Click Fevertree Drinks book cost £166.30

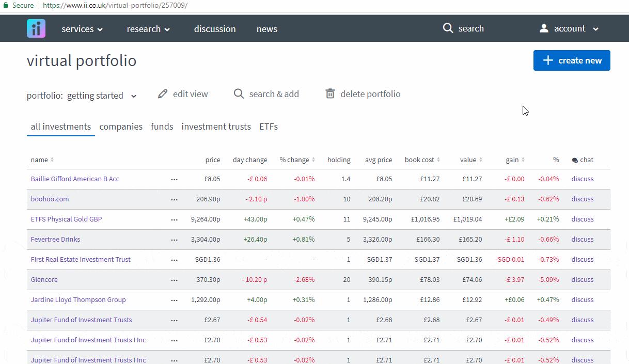[427, 240]
